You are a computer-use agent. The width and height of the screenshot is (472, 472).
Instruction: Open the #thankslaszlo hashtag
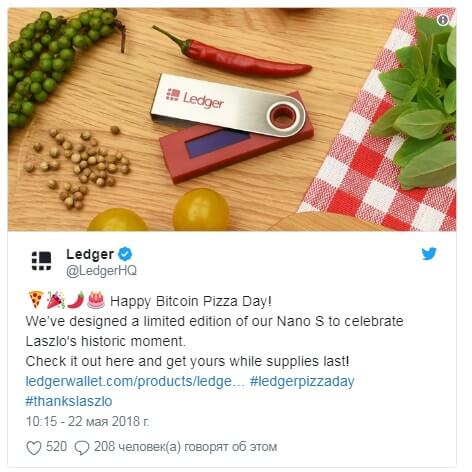69,401
